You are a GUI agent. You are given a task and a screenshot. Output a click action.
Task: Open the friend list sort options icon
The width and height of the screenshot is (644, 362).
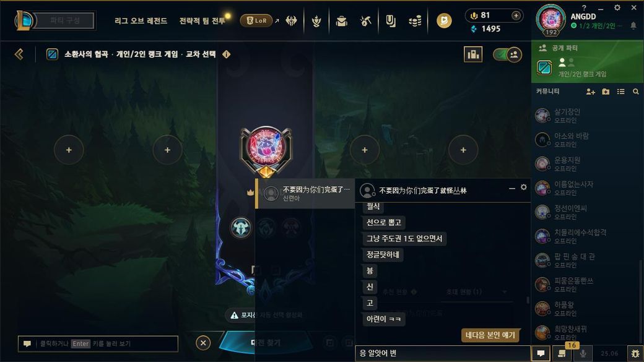coord(620,92)
